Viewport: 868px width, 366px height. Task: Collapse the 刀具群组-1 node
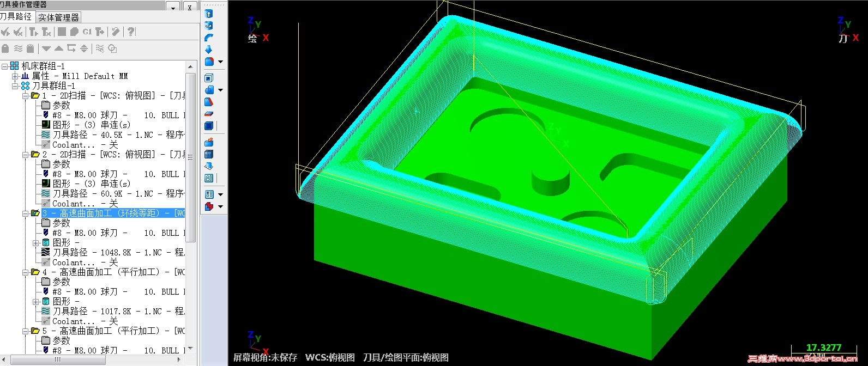(x=15, y=86)
